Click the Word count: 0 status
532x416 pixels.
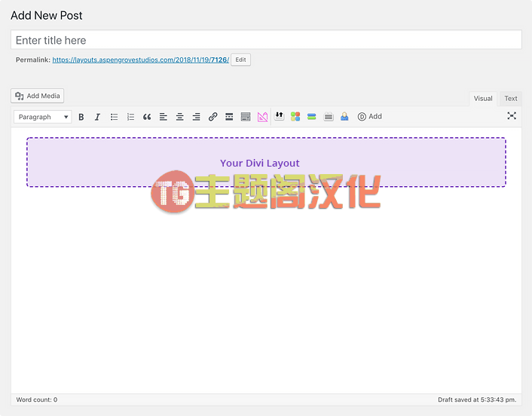click(37, 399)
